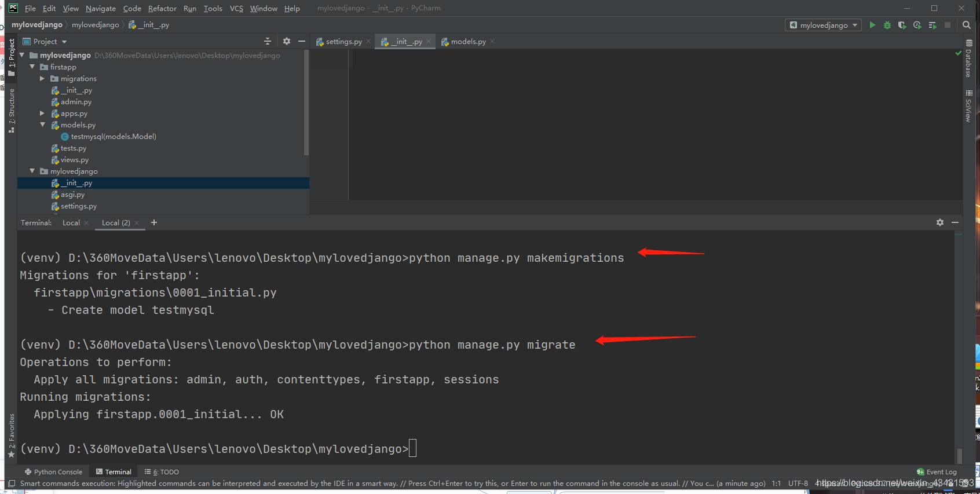Viewport: 980px width, 494px height.
Task: Open the mylovedjango run configuration dropdown
Action: tap(823, 25)
